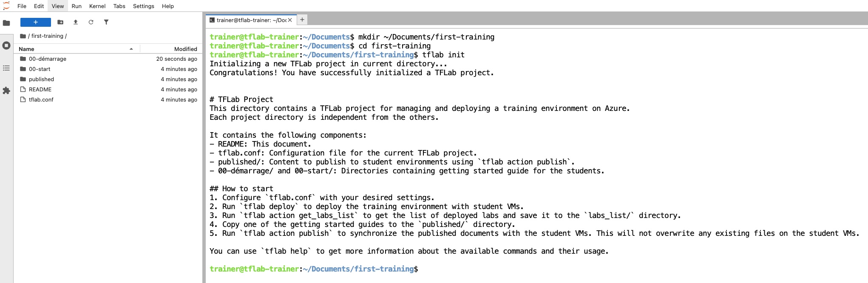Show Running Terminals and Kernels panel
This screenshot has width=868, height=283.
pyautogui.click(x=6, y=45)
